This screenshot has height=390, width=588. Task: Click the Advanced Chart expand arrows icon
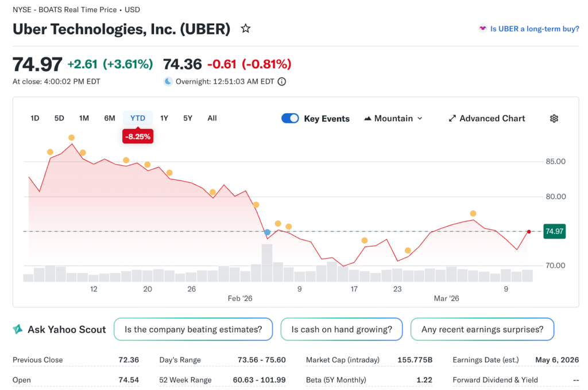coord(452,119)
